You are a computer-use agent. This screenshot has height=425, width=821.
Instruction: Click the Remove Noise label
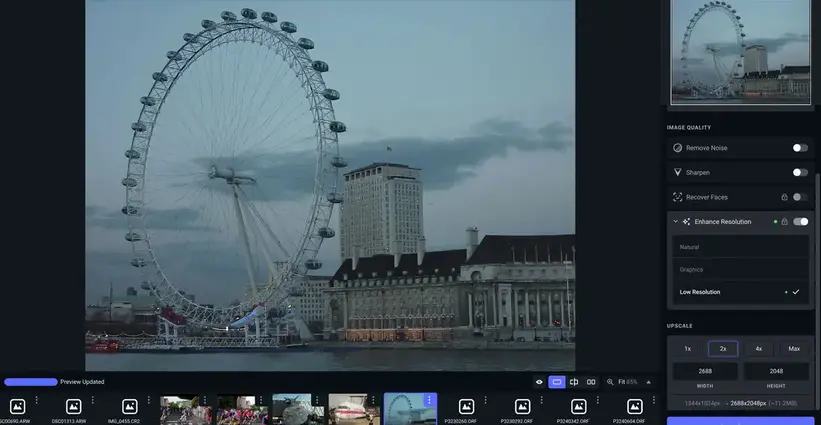point(706,148)
